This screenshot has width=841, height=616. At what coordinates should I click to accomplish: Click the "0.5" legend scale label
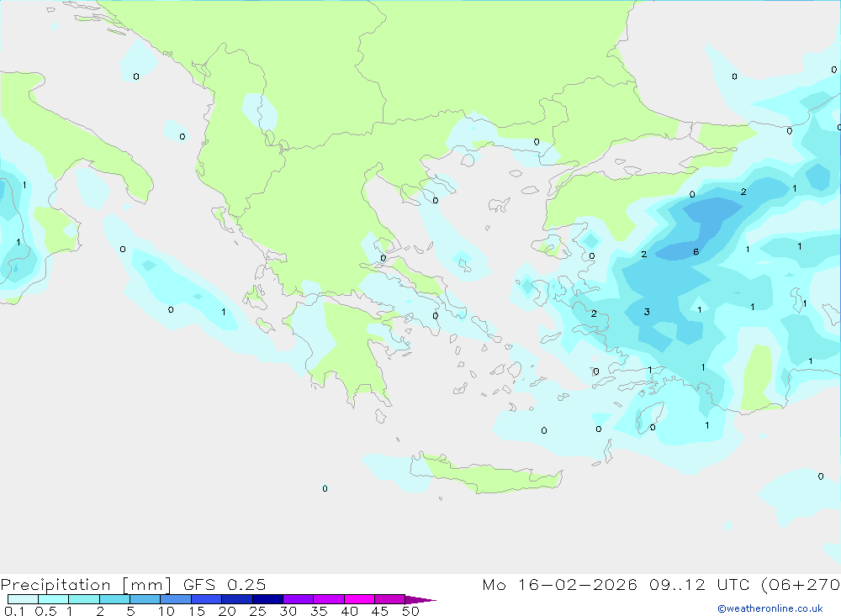tap(45, 611)
